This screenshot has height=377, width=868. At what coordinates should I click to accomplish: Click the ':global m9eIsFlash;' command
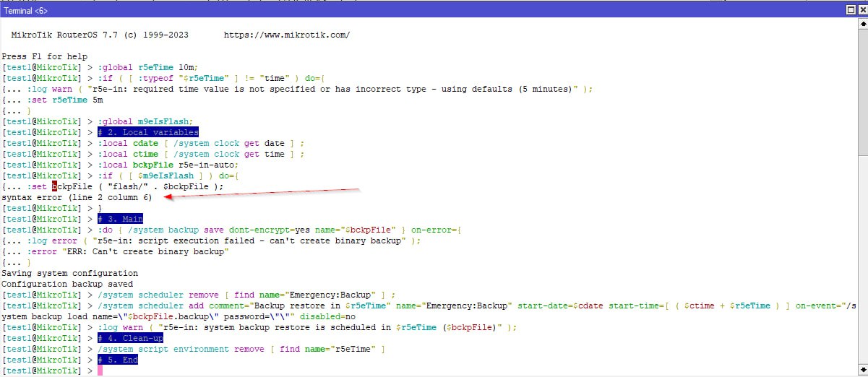(145, 121)
